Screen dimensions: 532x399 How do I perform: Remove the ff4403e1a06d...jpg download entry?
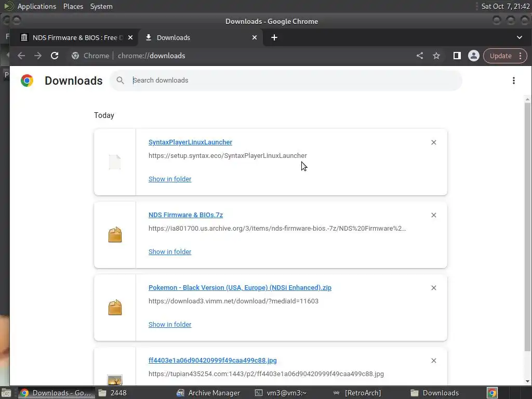point(434,361)
